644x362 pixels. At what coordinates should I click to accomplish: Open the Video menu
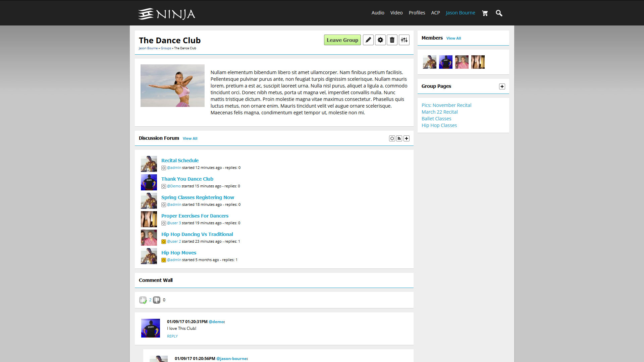[396, 13]
